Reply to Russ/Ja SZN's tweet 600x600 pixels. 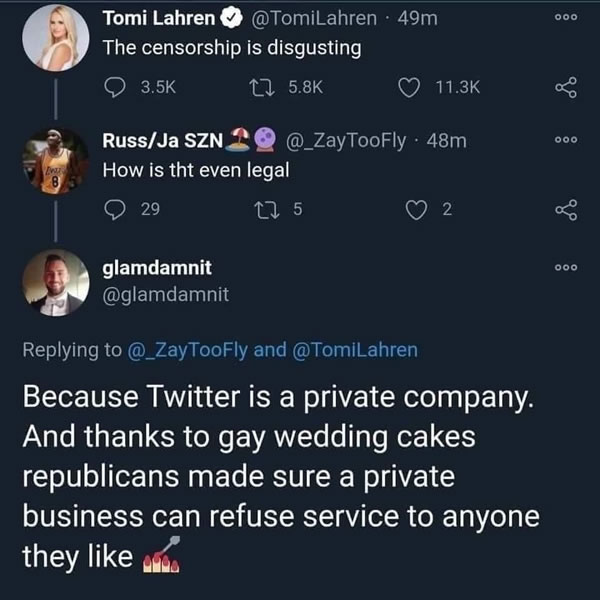point(114,209)
